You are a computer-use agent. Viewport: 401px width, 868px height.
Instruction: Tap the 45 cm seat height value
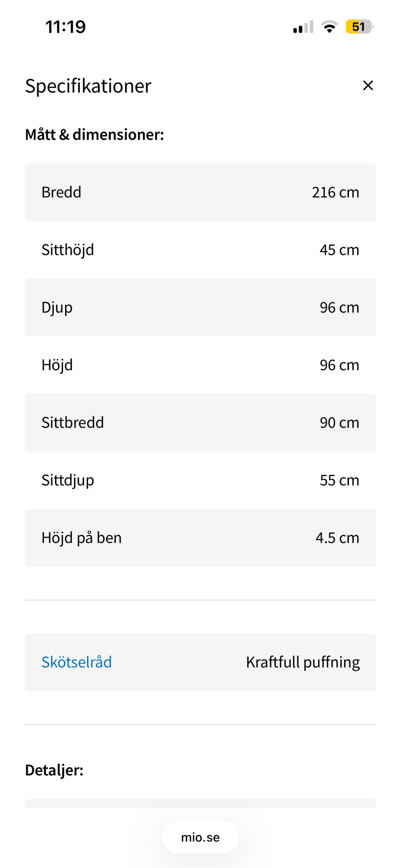click(339, 250)
